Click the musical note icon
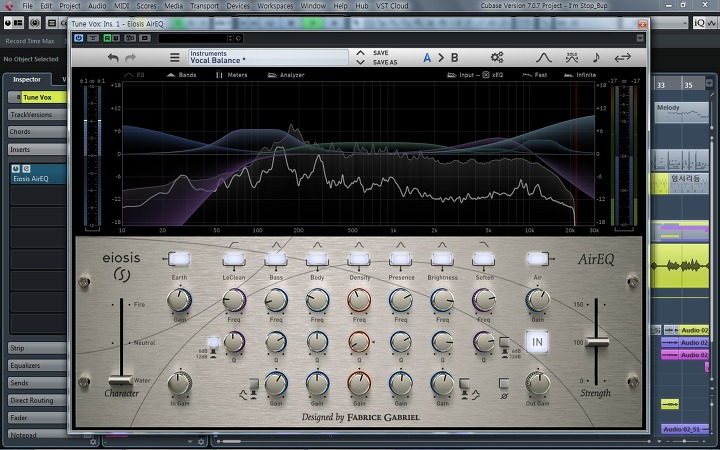This screenshot has height=450, width=720. [596, 57]
